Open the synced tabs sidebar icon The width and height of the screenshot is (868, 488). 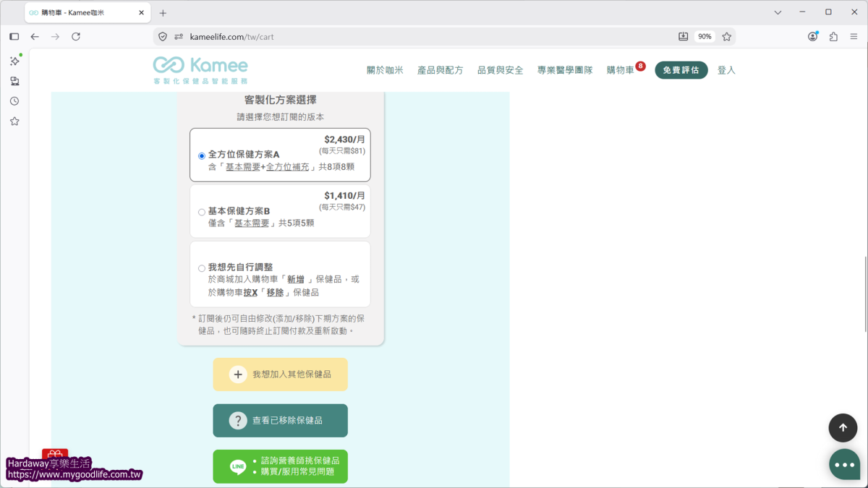point(14,81)
